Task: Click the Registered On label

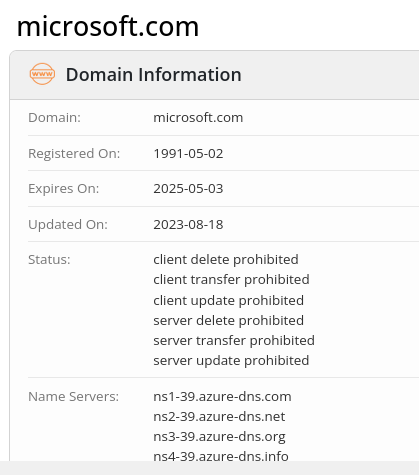Action: point(74,154)
